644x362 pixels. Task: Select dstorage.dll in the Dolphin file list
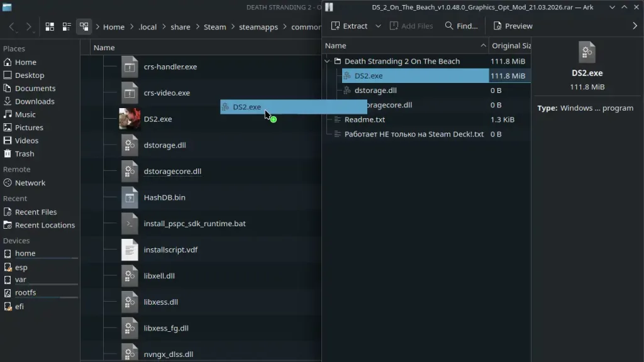164,145
